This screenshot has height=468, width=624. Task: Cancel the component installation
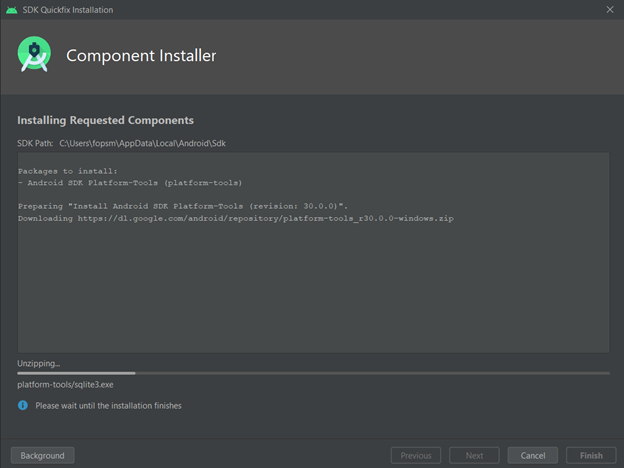tap(533, 455)
